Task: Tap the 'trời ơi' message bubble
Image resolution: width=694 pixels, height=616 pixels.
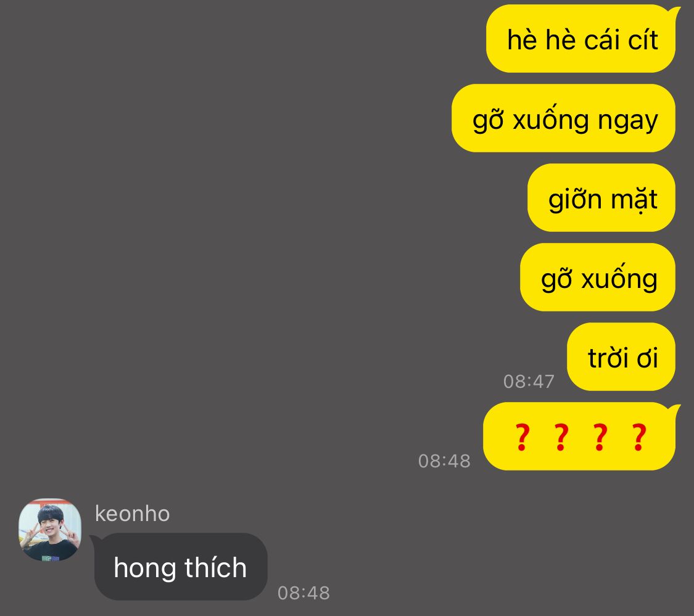Action: point(621,356)
